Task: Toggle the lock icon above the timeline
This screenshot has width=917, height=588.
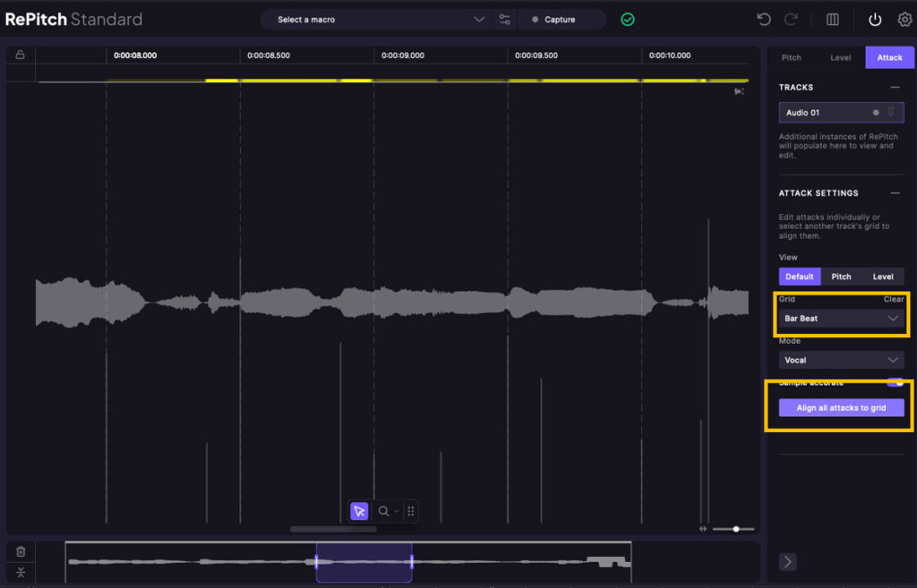Action: [20, 55]
